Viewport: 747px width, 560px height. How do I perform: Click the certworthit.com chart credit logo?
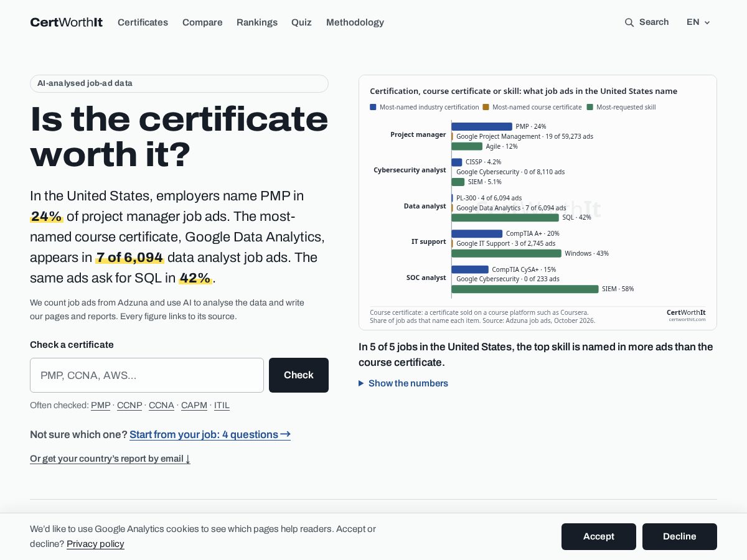[x=686, y=315]
